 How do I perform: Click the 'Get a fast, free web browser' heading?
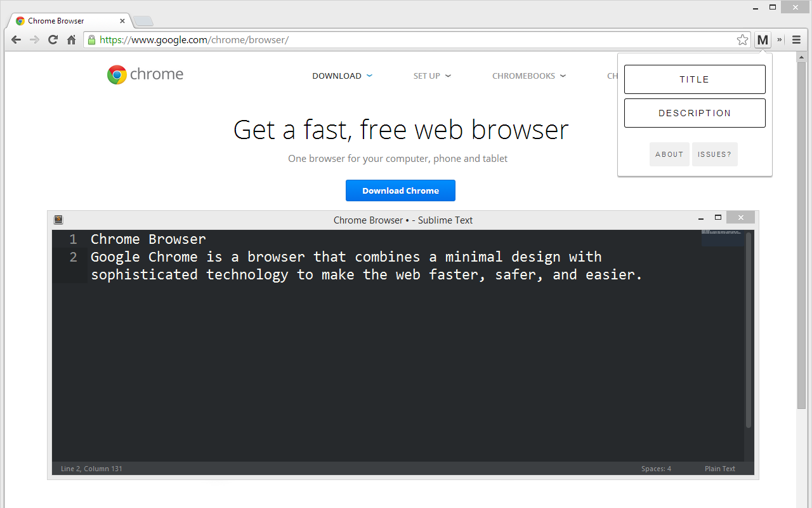(401, 130)
